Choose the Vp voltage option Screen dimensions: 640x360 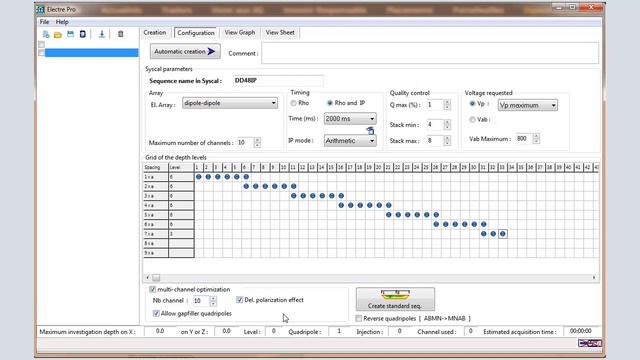click(472, 104)
